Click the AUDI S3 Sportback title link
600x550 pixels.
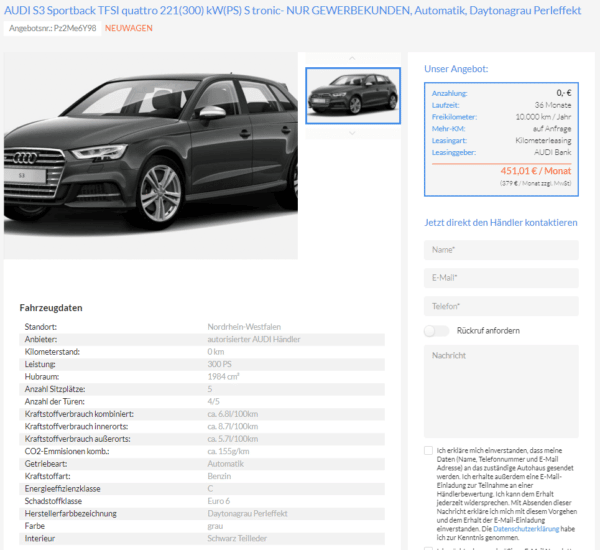[292, 10]
